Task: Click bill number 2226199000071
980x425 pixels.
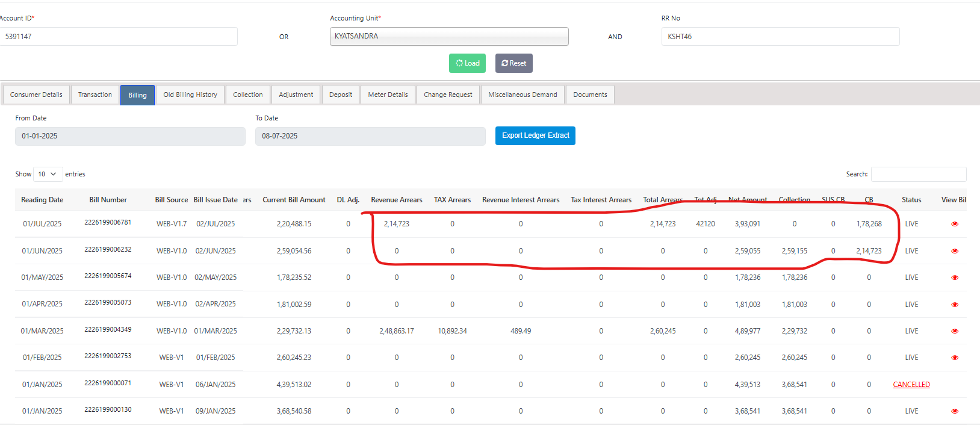Action: pos(108,383)
